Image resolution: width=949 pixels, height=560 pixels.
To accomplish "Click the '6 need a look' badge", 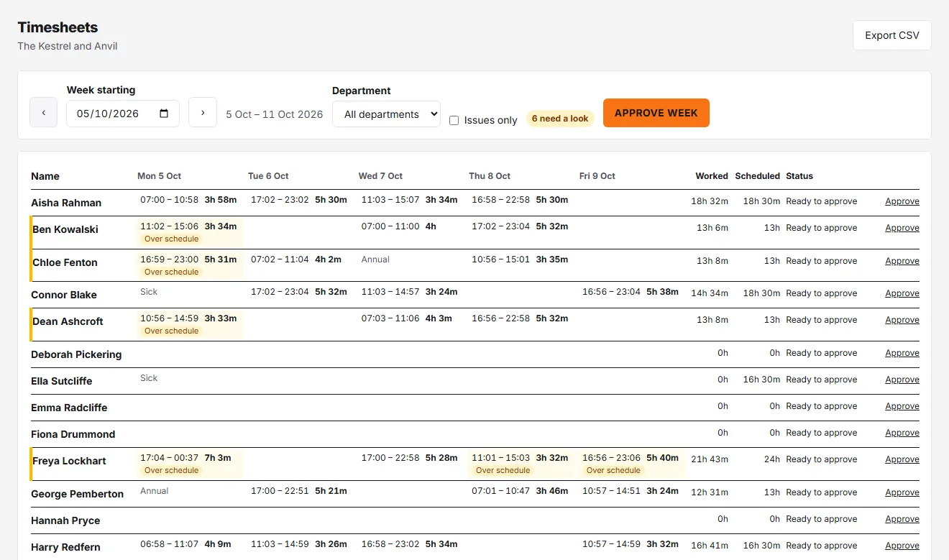I will click(x=560, y=119).
